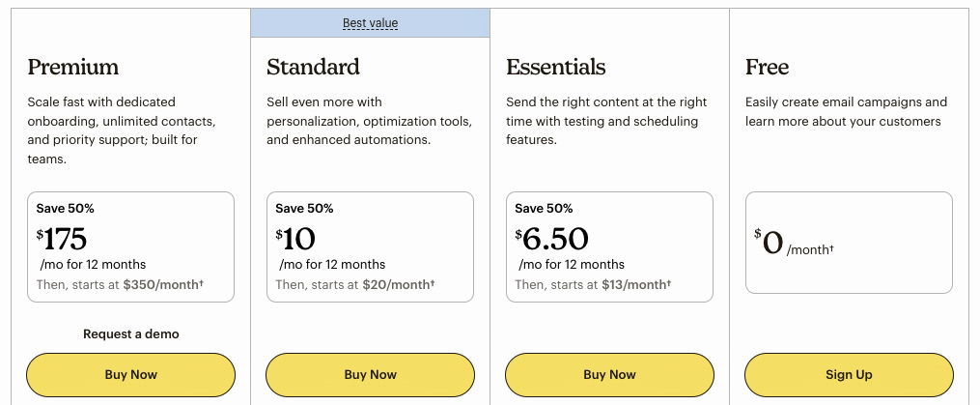Click Sign Up for the Free plan
Image resolution: width=980 pixels, height=405 pixels.
[x=849, y=375]
